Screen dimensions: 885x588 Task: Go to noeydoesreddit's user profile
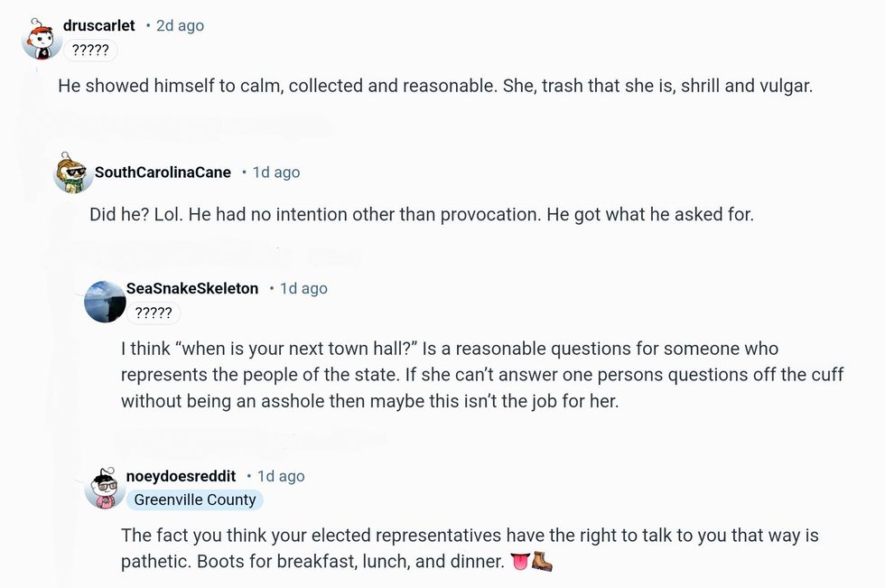181,476
